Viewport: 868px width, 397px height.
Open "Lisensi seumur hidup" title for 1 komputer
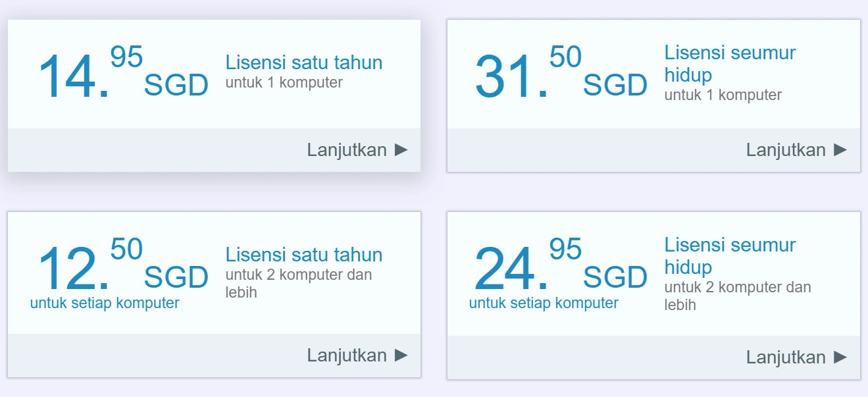click(x=730, y=63)
